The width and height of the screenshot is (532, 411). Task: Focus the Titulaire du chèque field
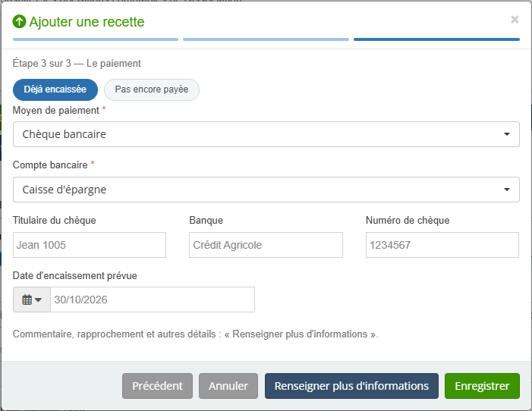90,245
